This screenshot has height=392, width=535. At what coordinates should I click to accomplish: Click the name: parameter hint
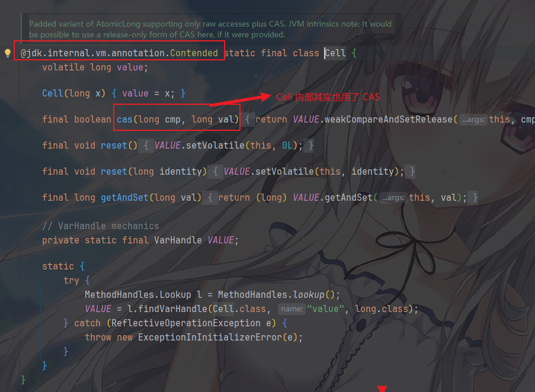pyautogui.click(x=291, y=309)
